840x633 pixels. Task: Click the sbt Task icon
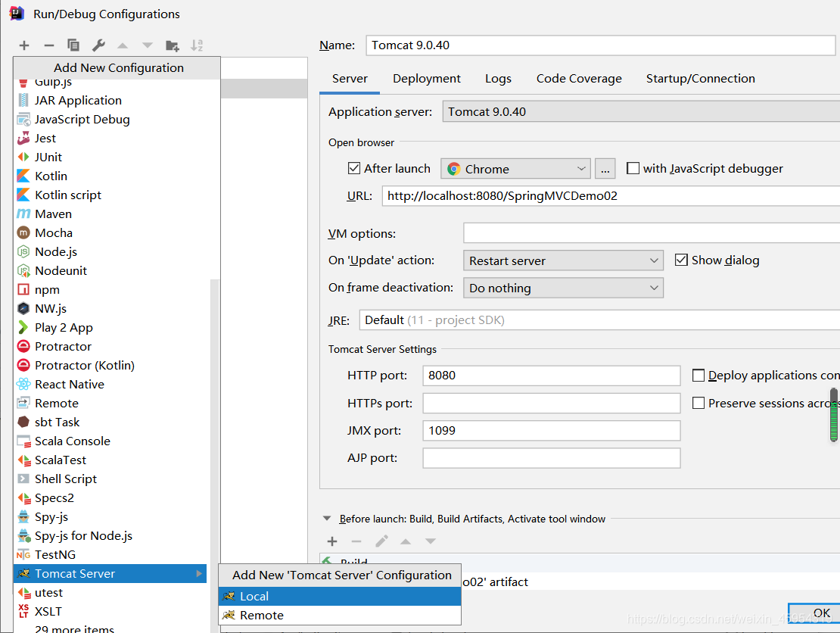(23, 422)
